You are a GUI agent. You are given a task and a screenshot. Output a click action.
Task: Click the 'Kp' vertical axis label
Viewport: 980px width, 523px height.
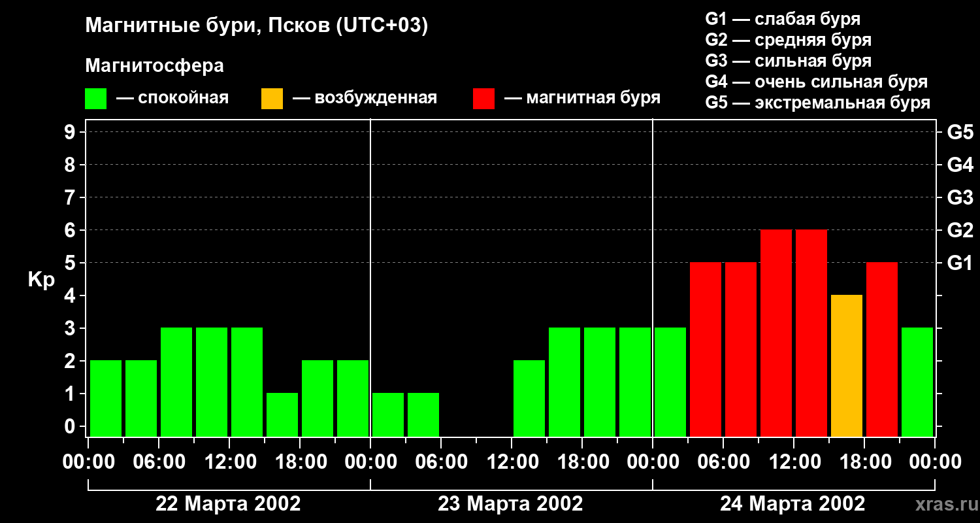click(41, 280)
